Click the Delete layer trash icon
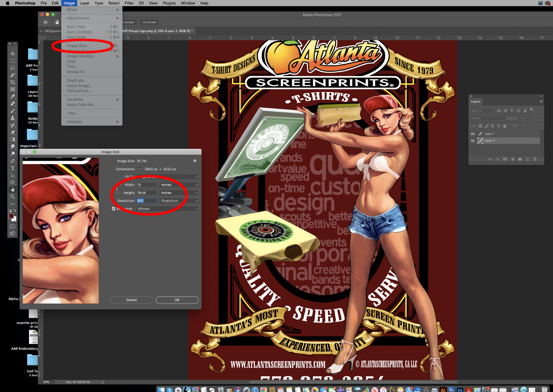The width and height of the screenshot is (553, 392). (x=535, y=159)
